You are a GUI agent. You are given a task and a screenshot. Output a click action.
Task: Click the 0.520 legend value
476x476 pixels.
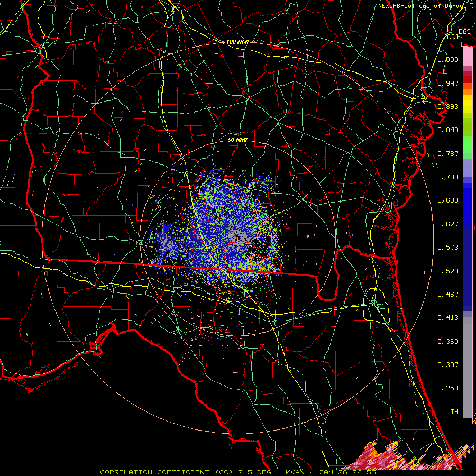click(448, 271)
